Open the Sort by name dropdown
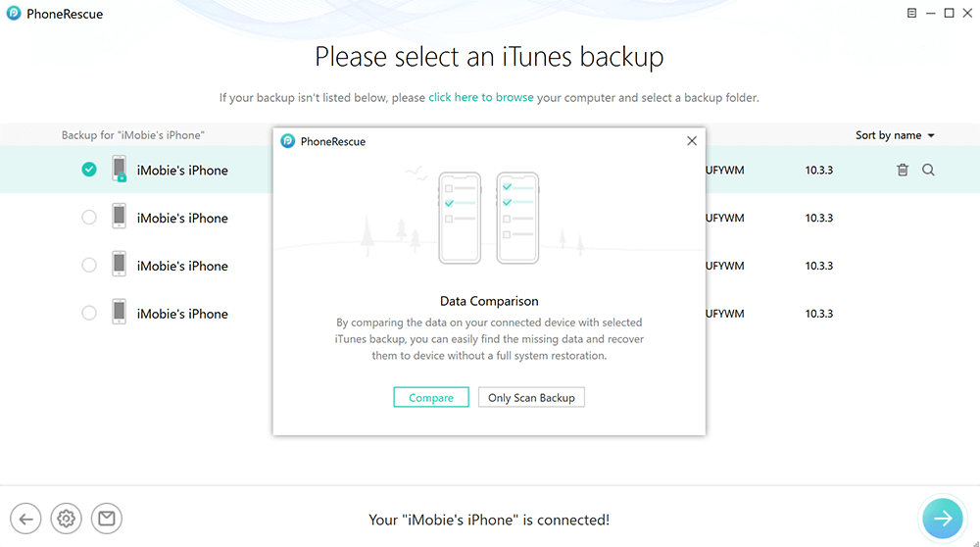This screenshot has height=547, width=980. 895,135
